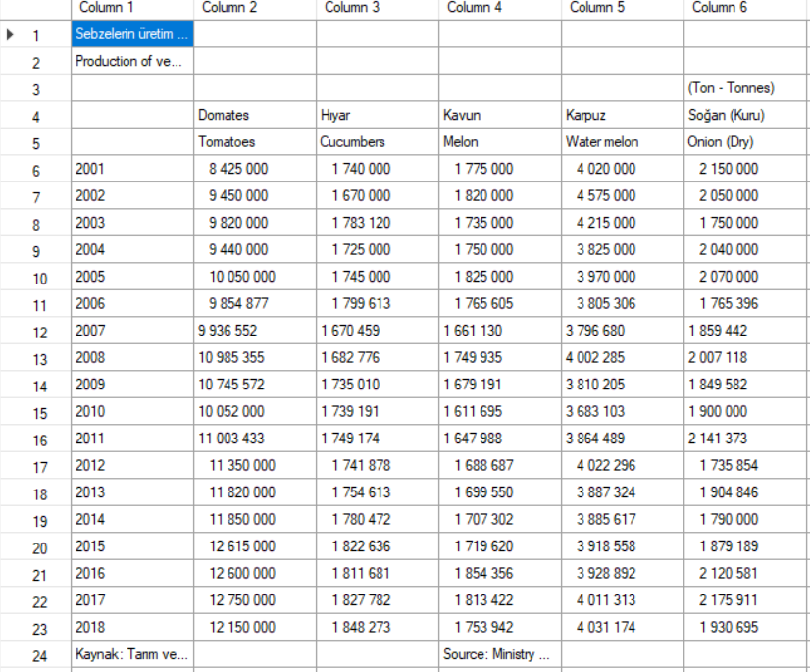Click row header number 24
This screenshot has width=810, height=672.
click(x=35, y=655)
